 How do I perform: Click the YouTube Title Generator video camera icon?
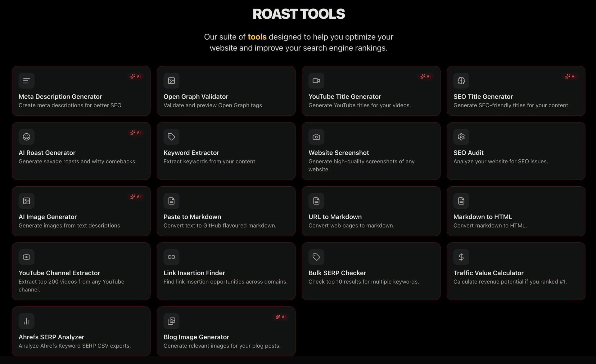(316, 81)
